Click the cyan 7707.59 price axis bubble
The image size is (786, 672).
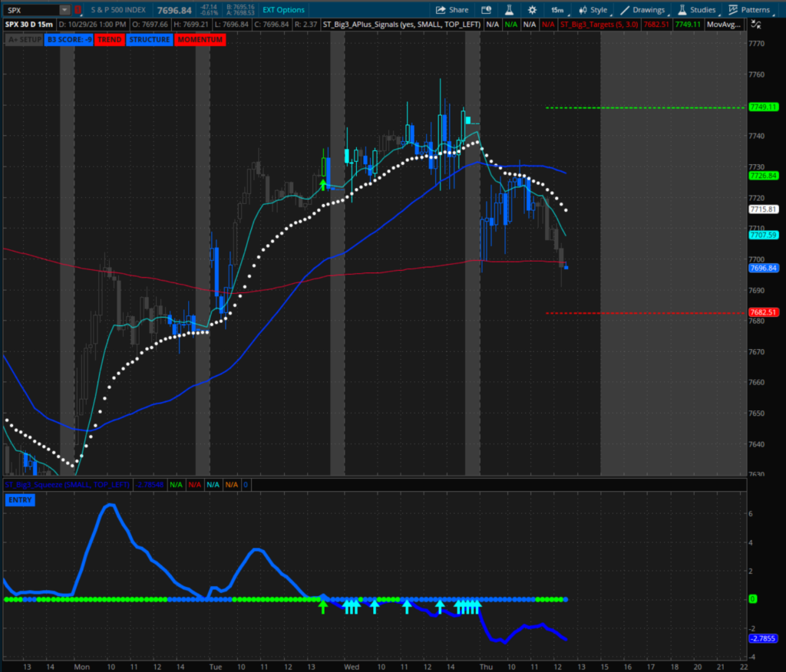coord(764,235)
